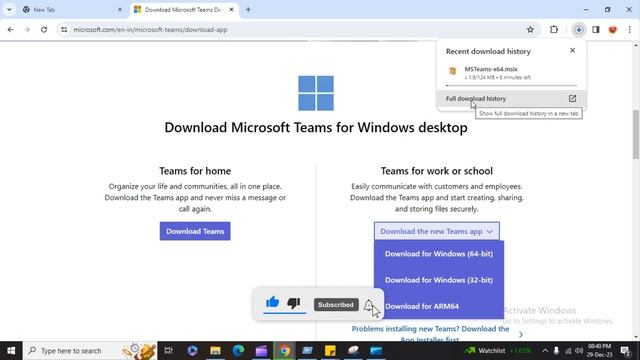Viewport: 640px width, 360px height.
Task: Open the Sticky Notes taskbar icon
Action: [x=330, y=351]
